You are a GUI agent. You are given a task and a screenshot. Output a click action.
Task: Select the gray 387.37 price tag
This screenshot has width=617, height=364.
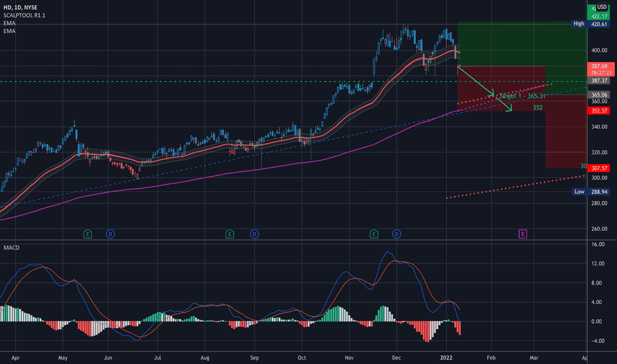tap(599, 81)
